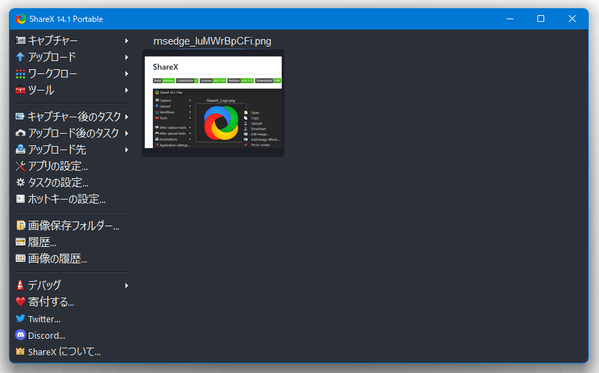Image resolution: width=599 pixels, height=373 pixels.
Task: Expand the デバッグ submenu arrow
Action: point(126,285)
